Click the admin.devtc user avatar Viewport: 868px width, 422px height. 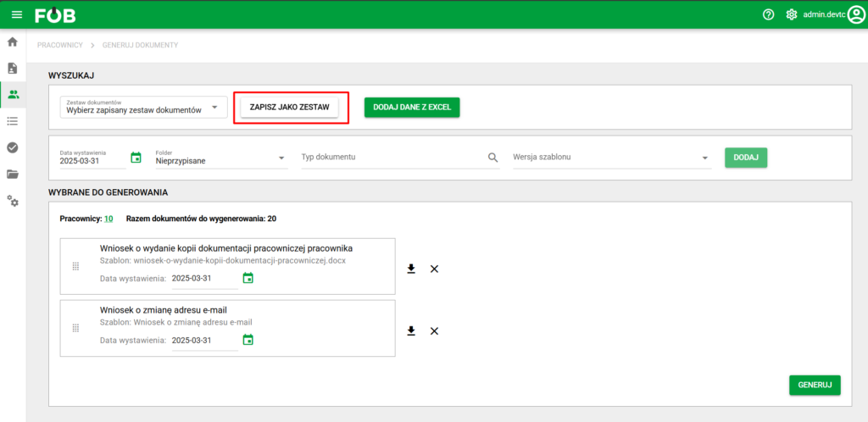pyautogui.click(x=856, y=14)
